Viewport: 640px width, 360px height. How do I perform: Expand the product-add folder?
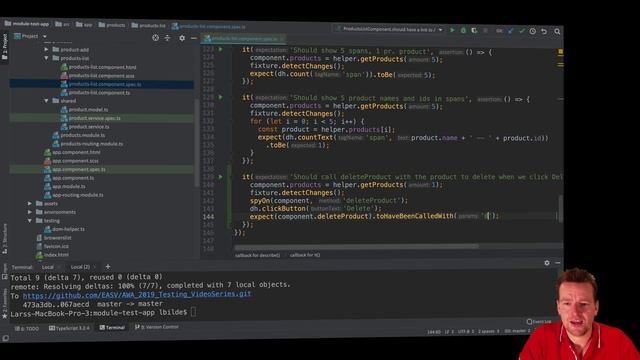point(46,49)
